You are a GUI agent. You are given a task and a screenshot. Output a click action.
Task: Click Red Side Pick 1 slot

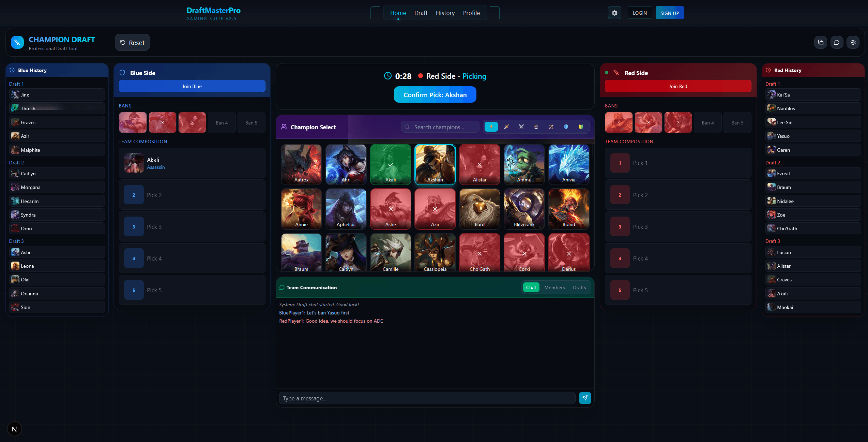click(x=678, y=163)
